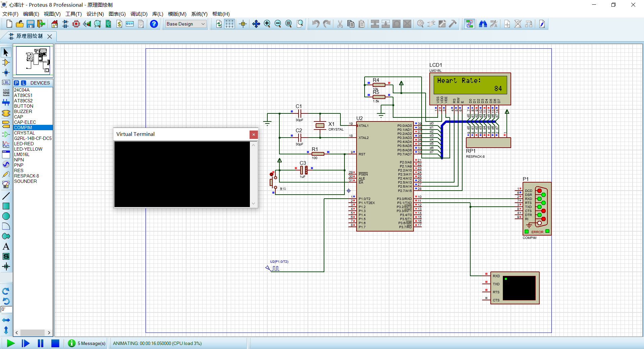
Task: Click the U2 AT89C51 microcontroller chip
Action: coord(385,176)
